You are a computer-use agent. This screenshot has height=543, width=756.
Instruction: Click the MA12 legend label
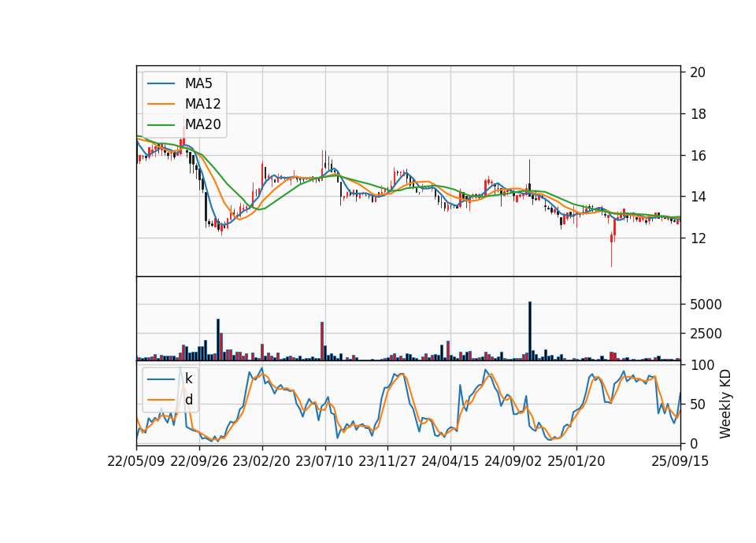pos(202,104)
